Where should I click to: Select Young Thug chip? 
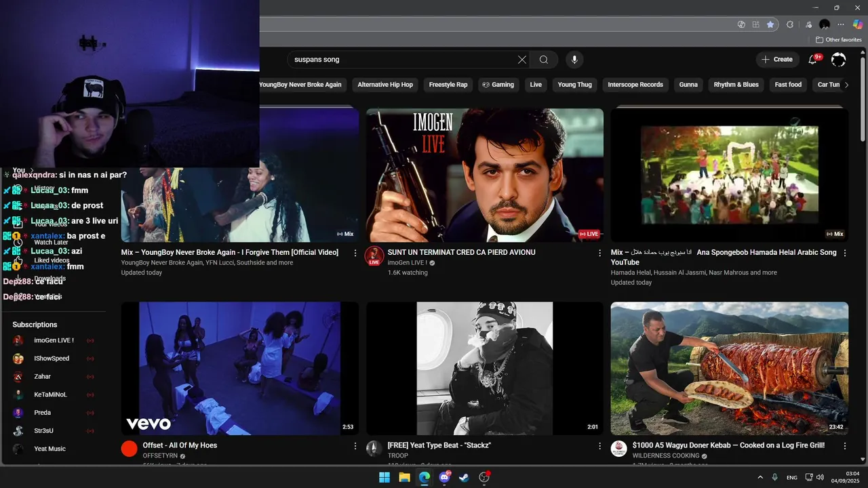tap(574, 85)
